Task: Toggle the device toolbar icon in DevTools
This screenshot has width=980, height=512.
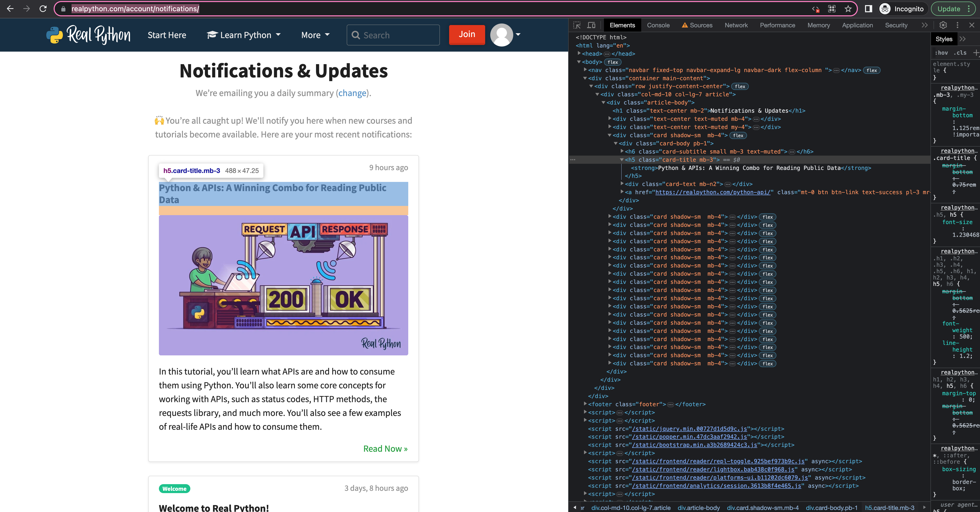Action: pos(591,25)
